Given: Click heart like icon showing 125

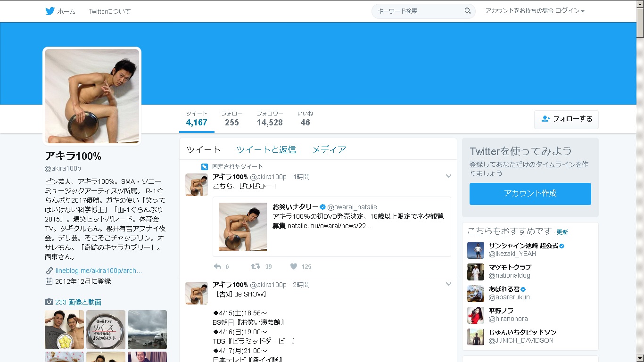Looking at the screenshot, I should pos(294,266).
